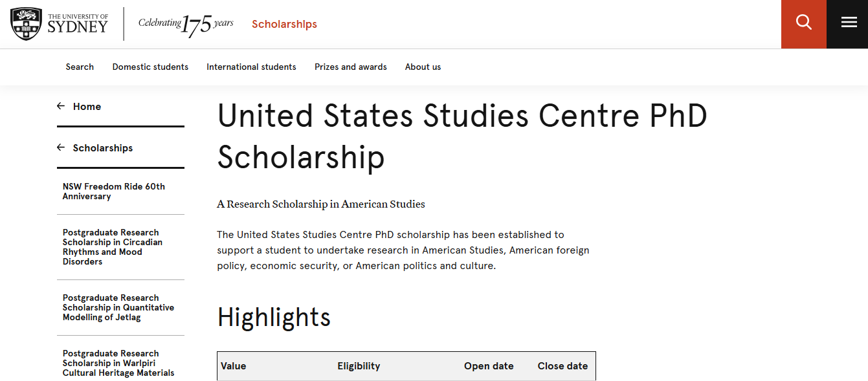Click the Celebrating 175 years emblem
868x381 pixels.
pyautogui.click(x=186, y=25)
